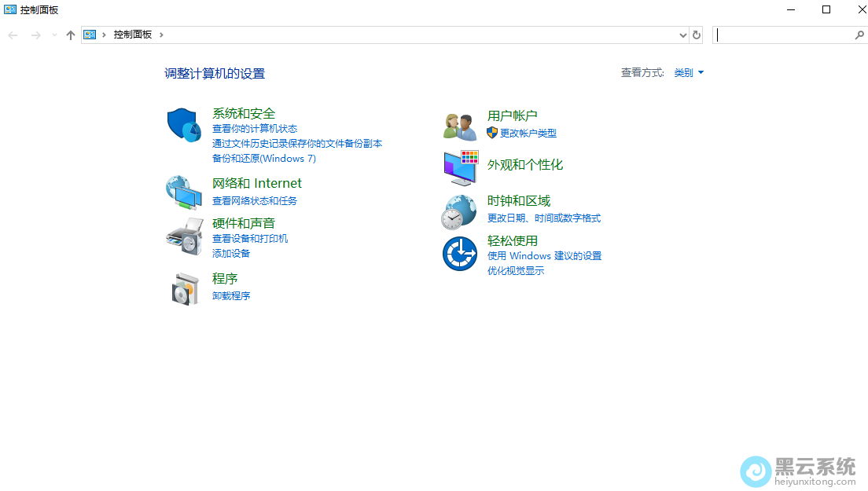The width and height of the screenshot is (868, 491).
Task: Select 更改日期、时间或数字格式
Action: pos(542,218)
